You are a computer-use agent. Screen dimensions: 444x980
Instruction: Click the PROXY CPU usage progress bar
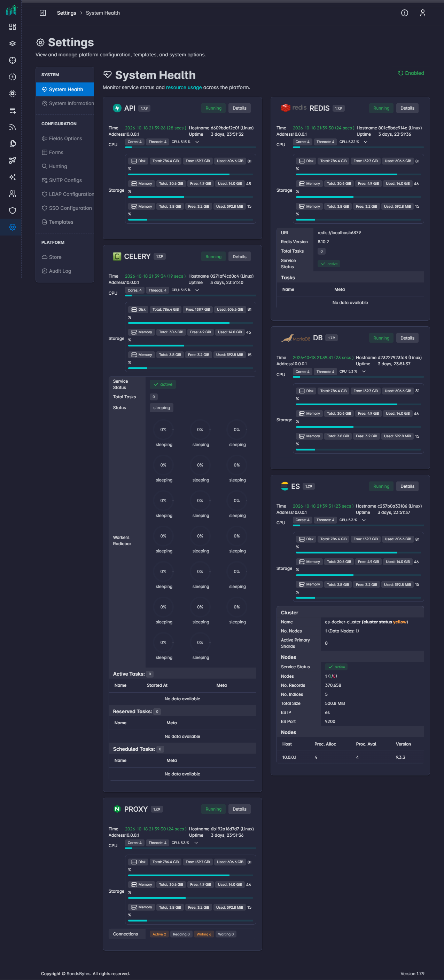(x=190, y=848)
